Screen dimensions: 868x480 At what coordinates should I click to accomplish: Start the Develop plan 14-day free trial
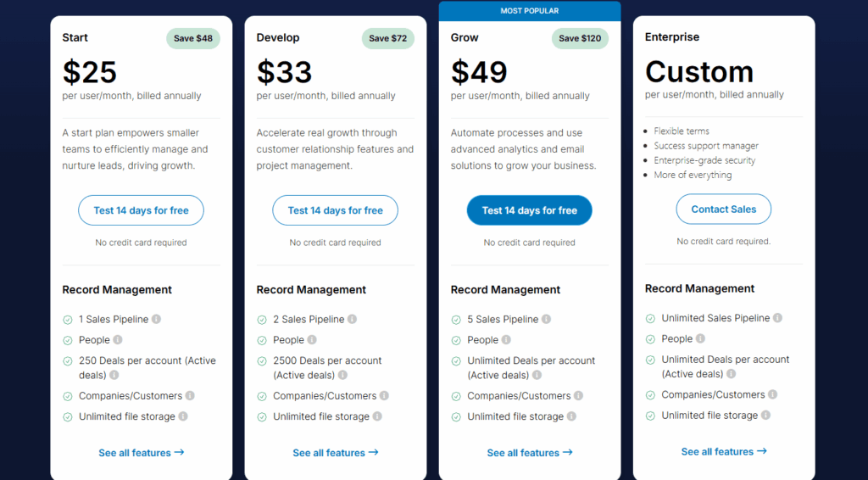point(335,210)
